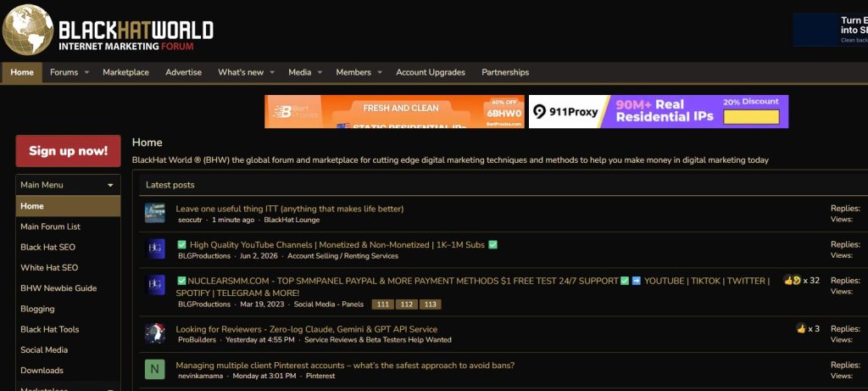Viewport: 868px width, 391px height.
Task: Go to the Home tab in navbar
Action: [x=22, y=73]
